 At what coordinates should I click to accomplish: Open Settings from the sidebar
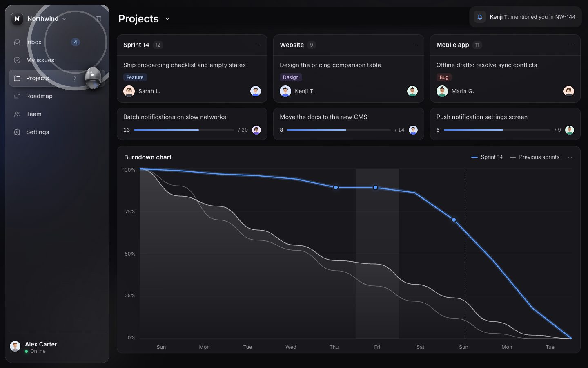[57, 132]
